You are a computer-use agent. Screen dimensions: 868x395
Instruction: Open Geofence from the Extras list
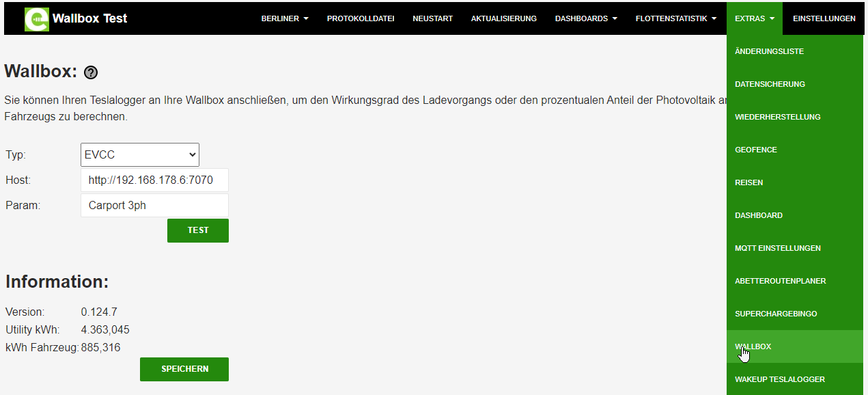pos(755,150)
